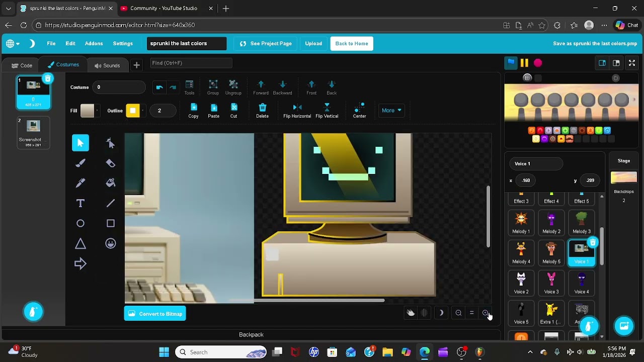Screen dimensions: 644x362
Task: Switch to large stage layout
Action: point(616,63)
